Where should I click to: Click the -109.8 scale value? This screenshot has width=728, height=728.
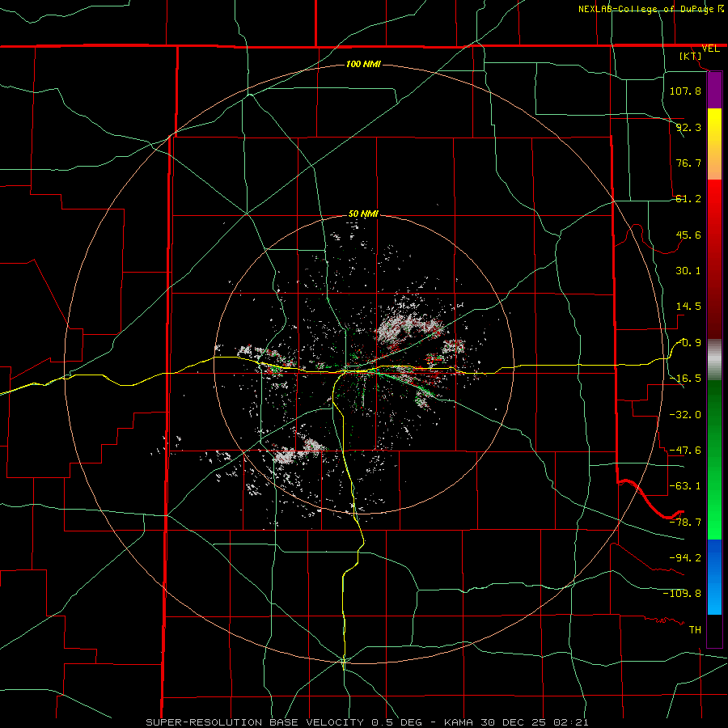(682, 594)
